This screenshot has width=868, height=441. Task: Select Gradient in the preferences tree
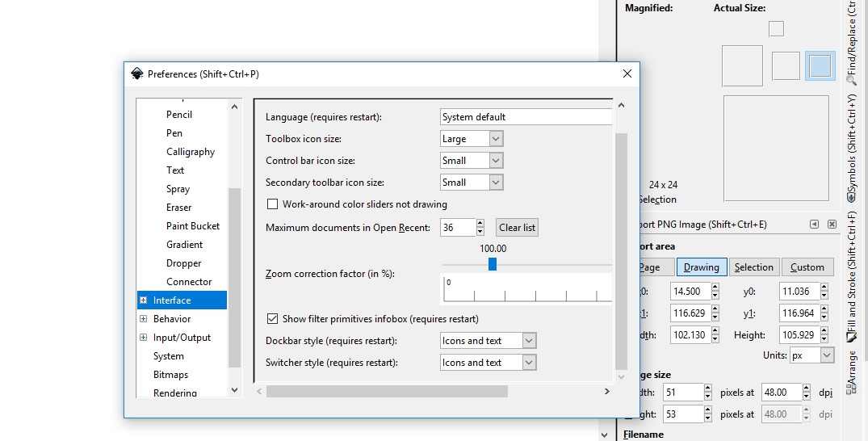[184, 245]
